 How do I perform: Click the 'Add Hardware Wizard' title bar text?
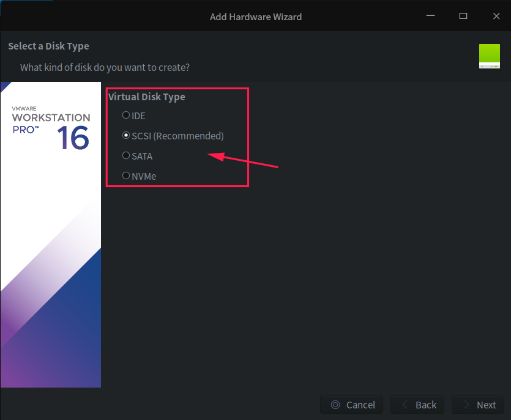click(x=256, y=17)
